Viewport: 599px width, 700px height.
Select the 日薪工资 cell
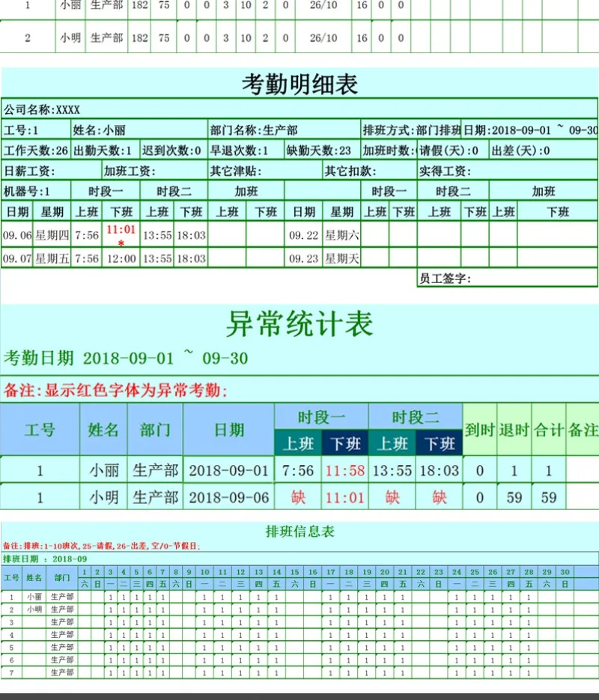click(52, 171)
